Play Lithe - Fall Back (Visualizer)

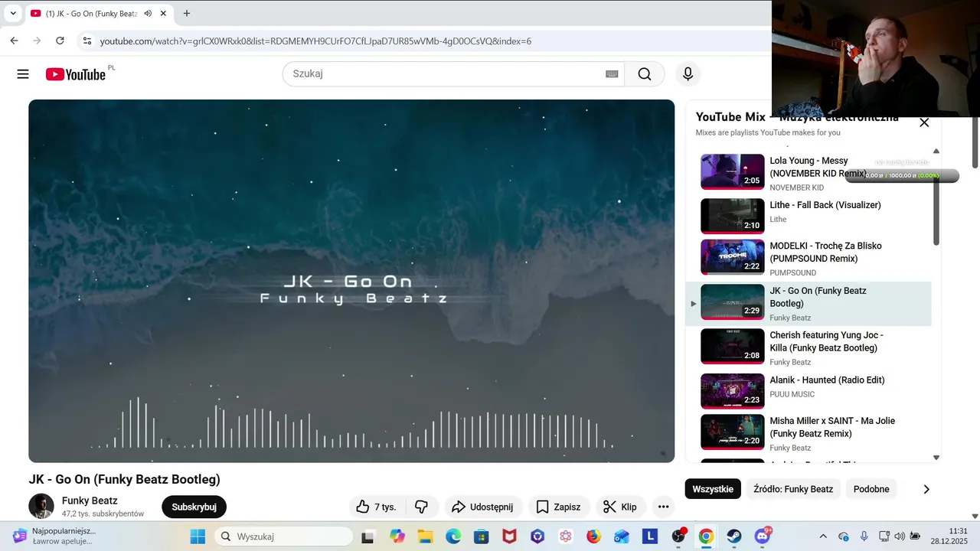pos(825,205)
